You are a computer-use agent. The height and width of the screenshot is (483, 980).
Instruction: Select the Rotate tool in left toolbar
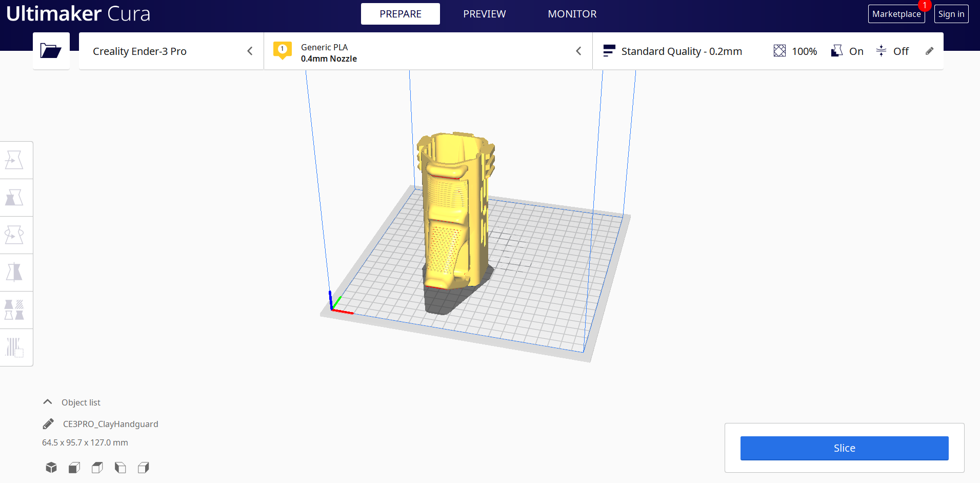click(14, 235)
